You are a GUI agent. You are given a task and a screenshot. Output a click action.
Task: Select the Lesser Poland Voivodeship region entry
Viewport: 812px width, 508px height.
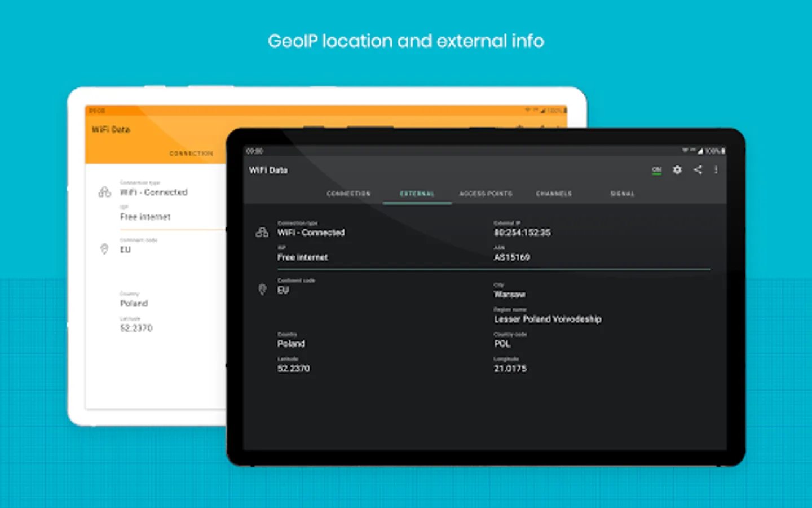tap(548, 319)
